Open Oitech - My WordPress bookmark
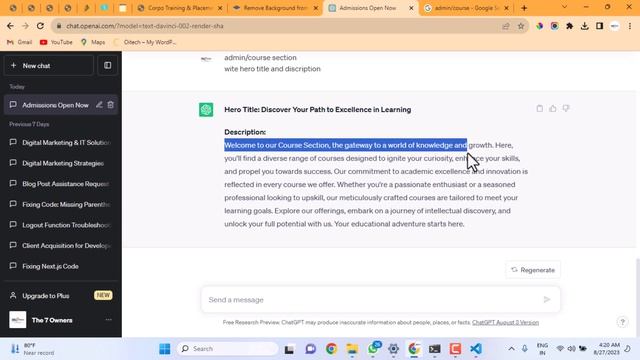640x360 pixels. (145, 42)
